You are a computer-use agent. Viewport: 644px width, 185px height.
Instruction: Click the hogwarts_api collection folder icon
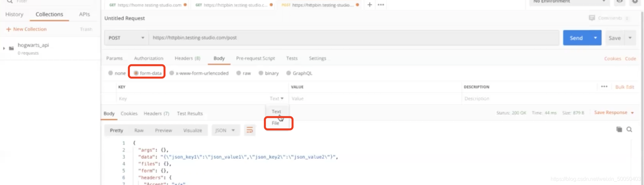tap(11, 48)
